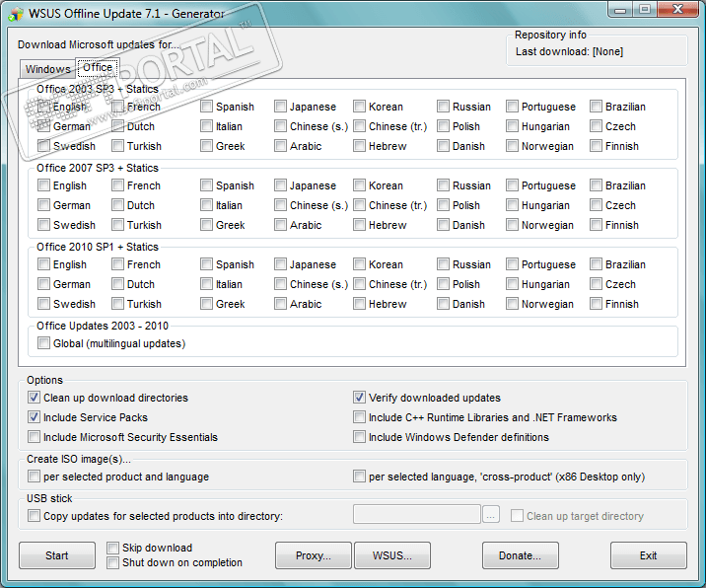Check Turkish under Office 2010 SP1
This screenshot has height=588, width=706.
117,304
